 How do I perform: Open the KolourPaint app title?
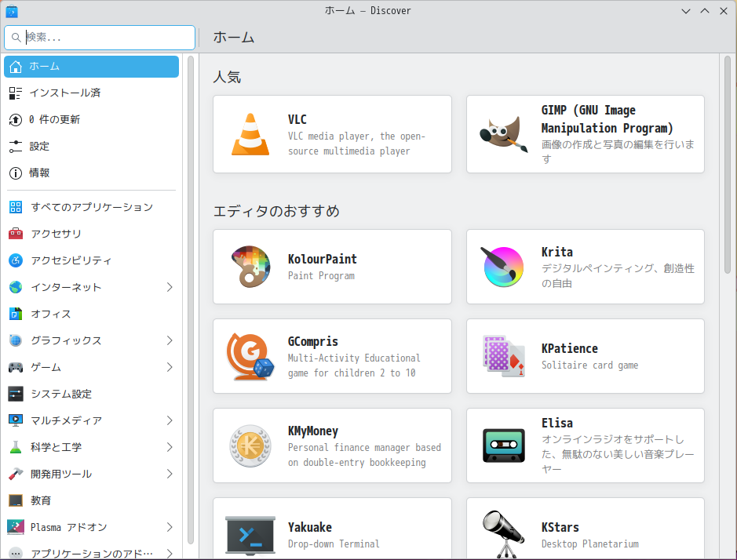point(323,259)
